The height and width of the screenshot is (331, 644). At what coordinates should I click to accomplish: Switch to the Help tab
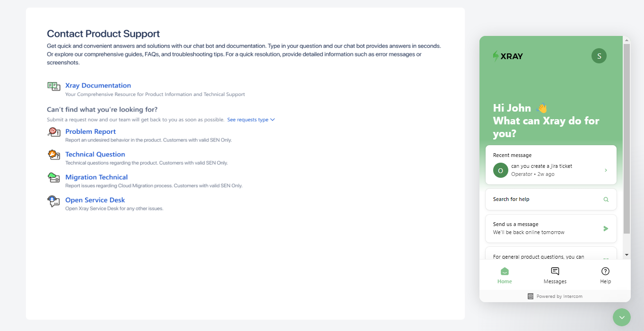(605, 275)
